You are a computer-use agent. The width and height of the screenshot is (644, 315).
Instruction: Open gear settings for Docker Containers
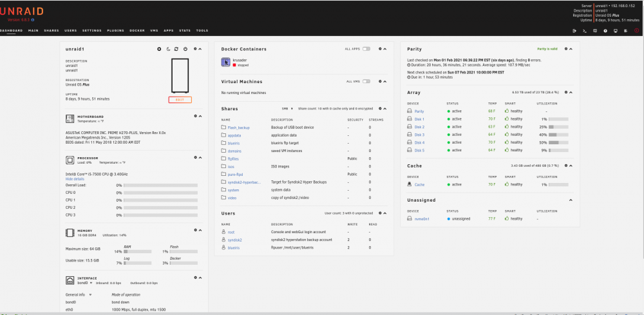click(381, 49)
